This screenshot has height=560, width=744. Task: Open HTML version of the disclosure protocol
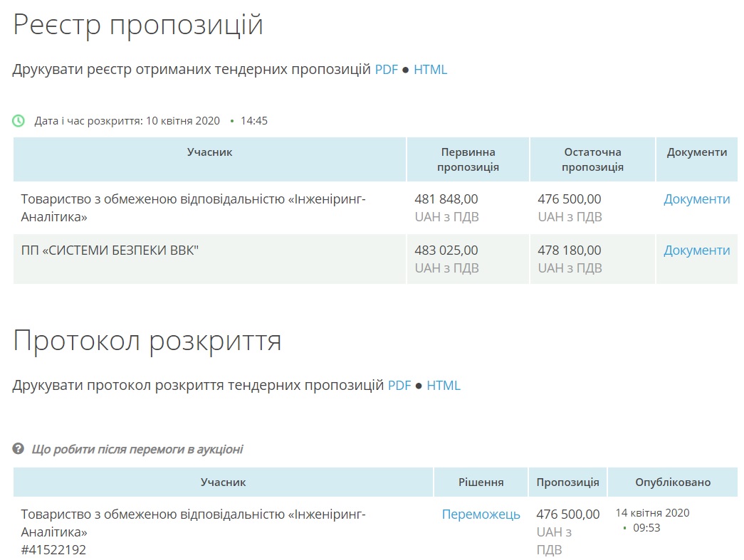(x=444, y=385)
